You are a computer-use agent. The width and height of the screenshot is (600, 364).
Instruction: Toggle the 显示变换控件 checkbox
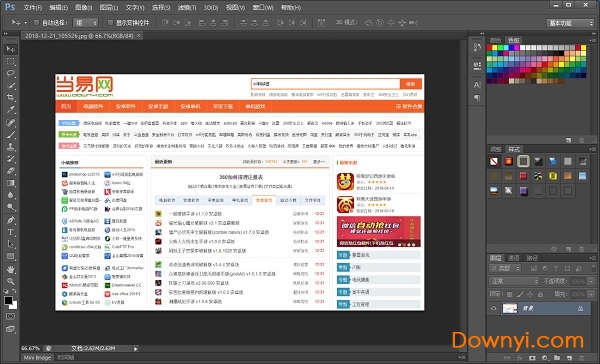pos(110,23)
